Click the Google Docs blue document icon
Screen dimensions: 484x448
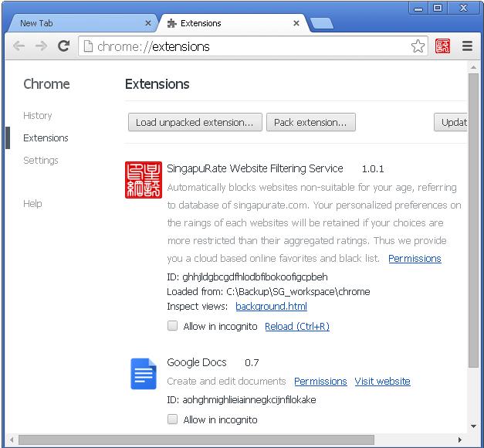coord(144,374)
